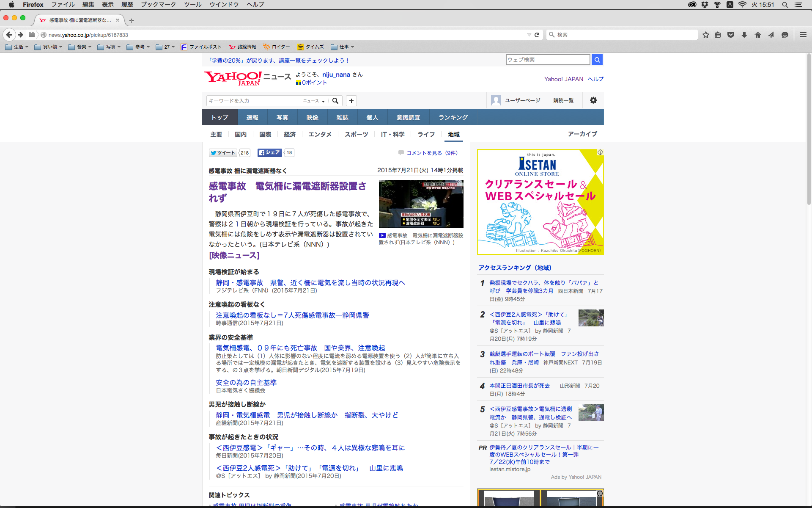Open the ニュース search category dropdown
The height and width of the screenshot is (508, 812).
click(x=314, y=101)
